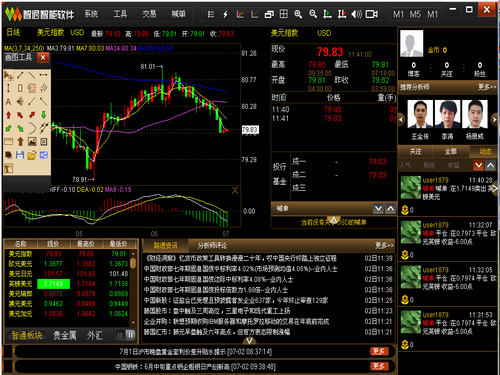The width and height of the screenshot is (500, 375).
Task: Insert picture with the image tool icon
Action: click(32, 142)
